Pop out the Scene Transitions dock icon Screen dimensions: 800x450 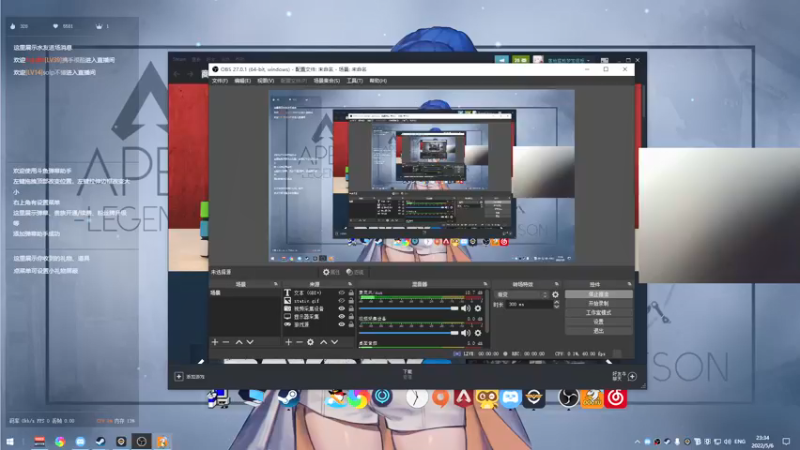pos(557,284)
